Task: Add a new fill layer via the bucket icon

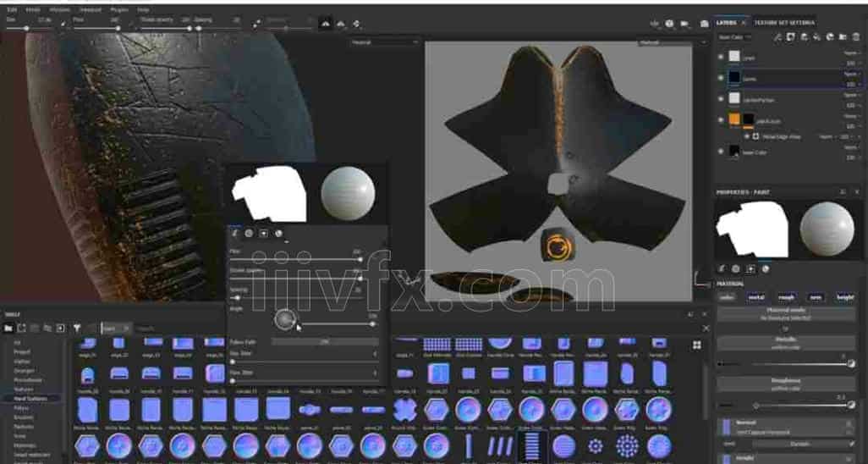Action: pos(816,37)
